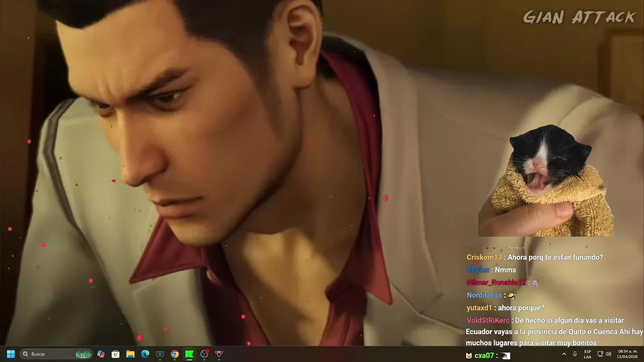Click the cat badge beside cxa07

(469, 355)
